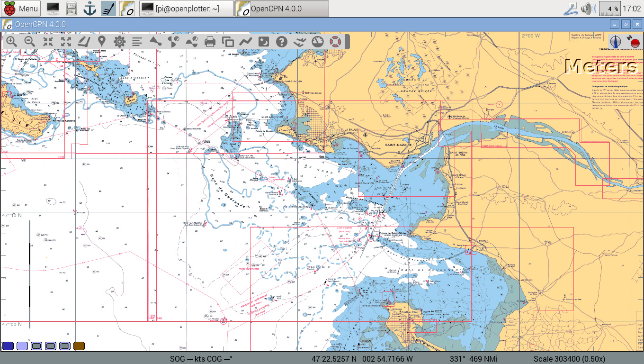Open Options with the gear icon
This screenshot has width=644, height=364.
tap(119, 42)
